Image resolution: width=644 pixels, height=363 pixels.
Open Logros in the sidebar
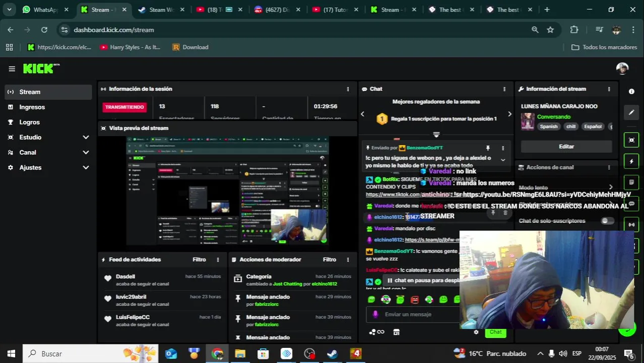[48, 122]
